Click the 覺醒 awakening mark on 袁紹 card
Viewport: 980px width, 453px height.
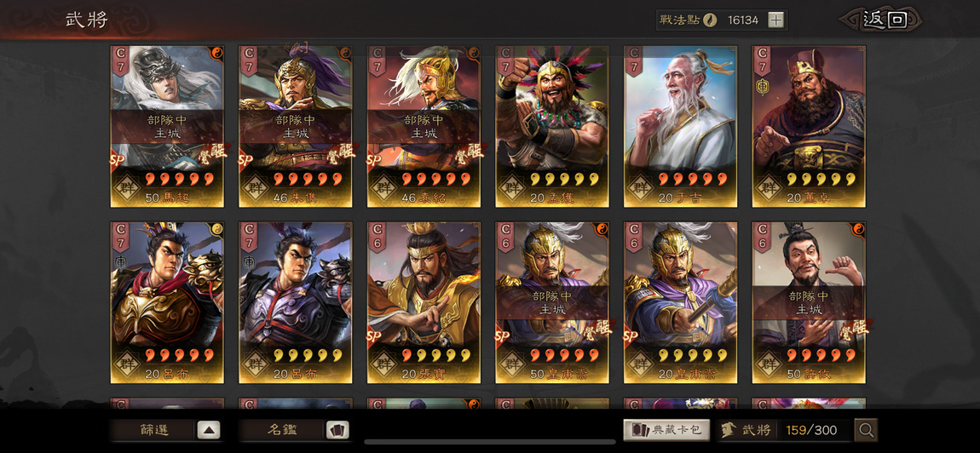click(x=470, y=153)
